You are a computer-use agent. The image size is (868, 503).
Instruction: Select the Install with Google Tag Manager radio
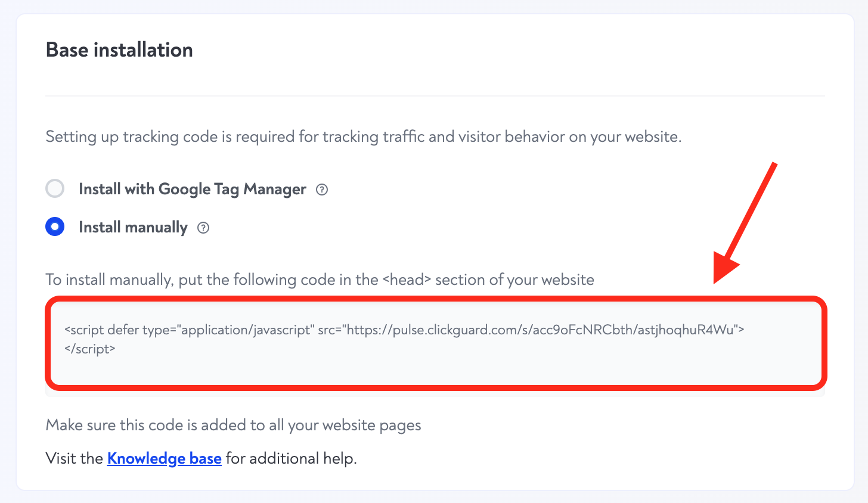[55, 189]
